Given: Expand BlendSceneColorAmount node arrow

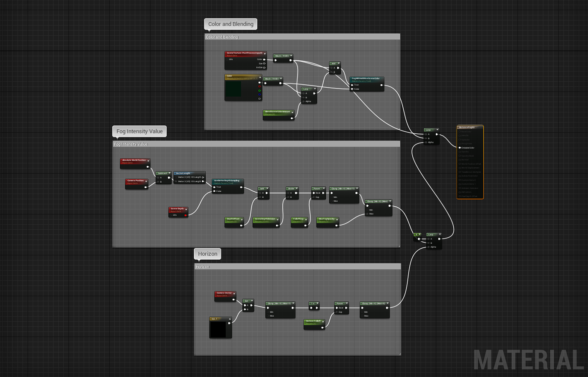Looking at the screenshot, I should [293, 112].
